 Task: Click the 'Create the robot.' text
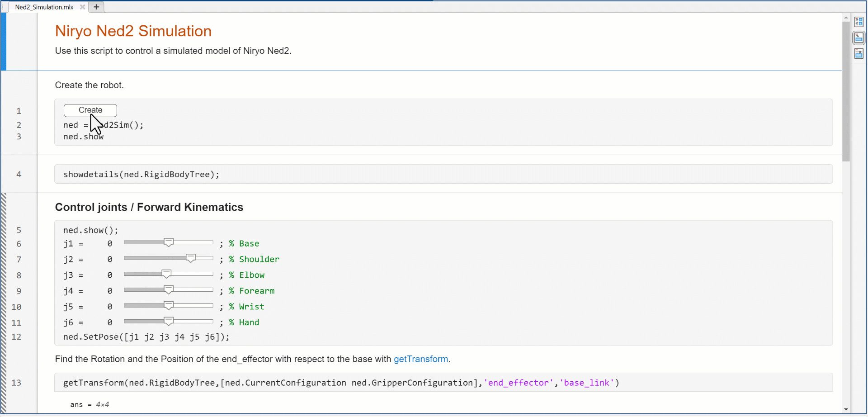tap(89, 85)
